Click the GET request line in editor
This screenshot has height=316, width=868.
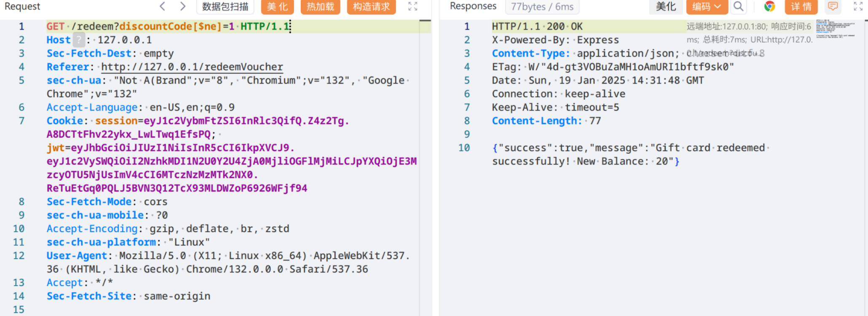(x=168, y=27)
